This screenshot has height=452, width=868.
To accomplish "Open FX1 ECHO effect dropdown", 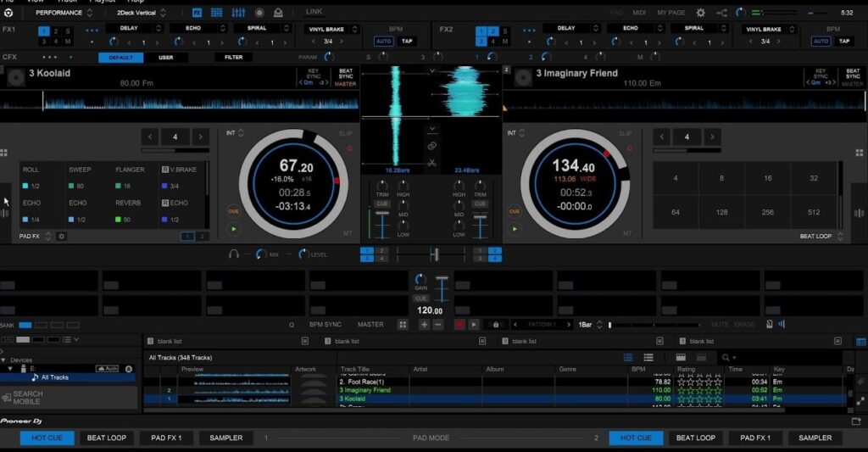I will coord(198,28).
